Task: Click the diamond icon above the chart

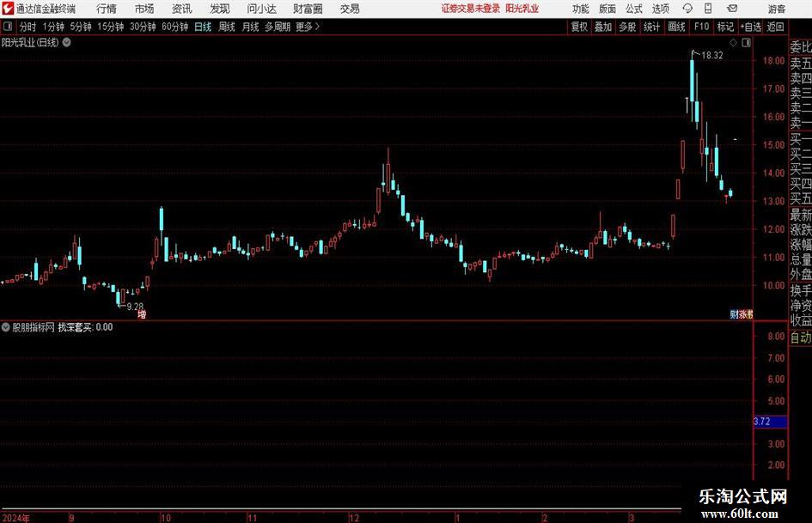Action: click(x=733, y=43)
